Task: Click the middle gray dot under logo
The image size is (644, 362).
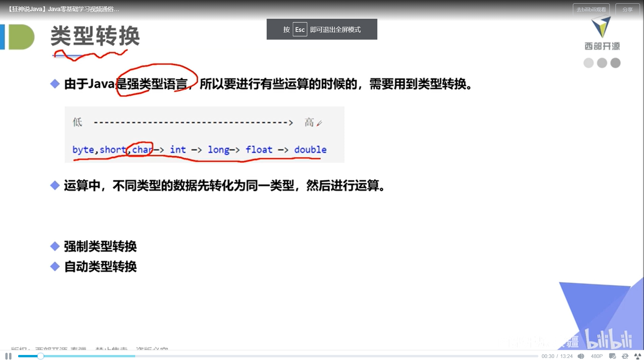Action: point(602,63)
